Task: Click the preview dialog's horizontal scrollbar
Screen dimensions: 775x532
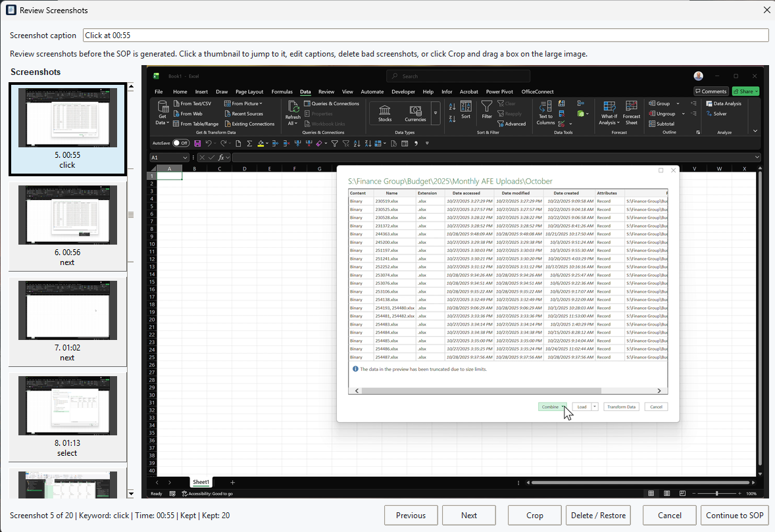Action: click(482, 391)
